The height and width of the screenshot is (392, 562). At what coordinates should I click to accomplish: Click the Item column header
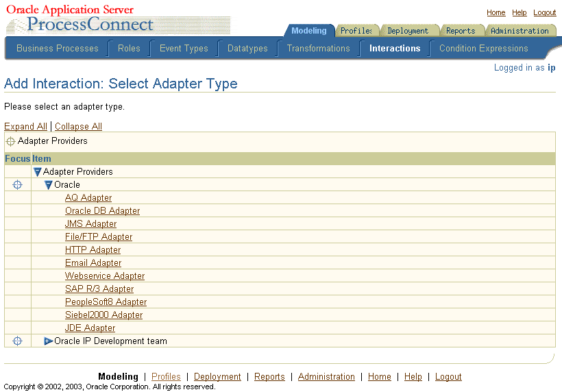(x=42, y=159)
